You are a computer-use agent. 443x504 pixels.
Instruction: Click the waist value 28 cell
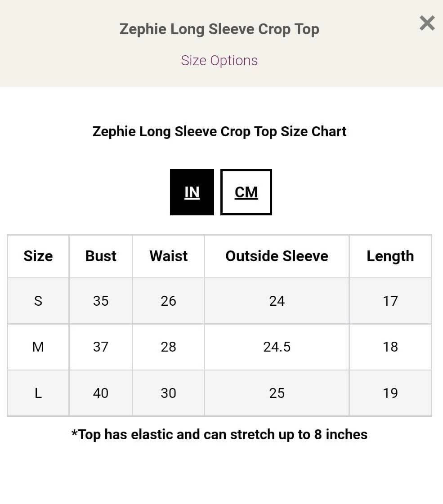pos(169,347)
